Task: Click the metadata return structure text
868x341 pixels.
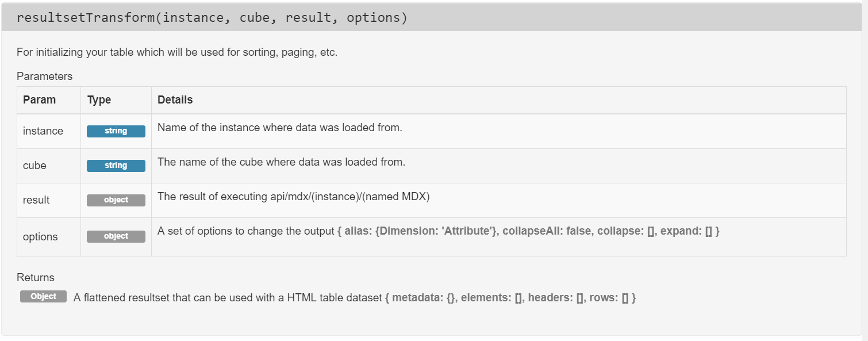Action: pyautogui.click(x=510, y=298)
